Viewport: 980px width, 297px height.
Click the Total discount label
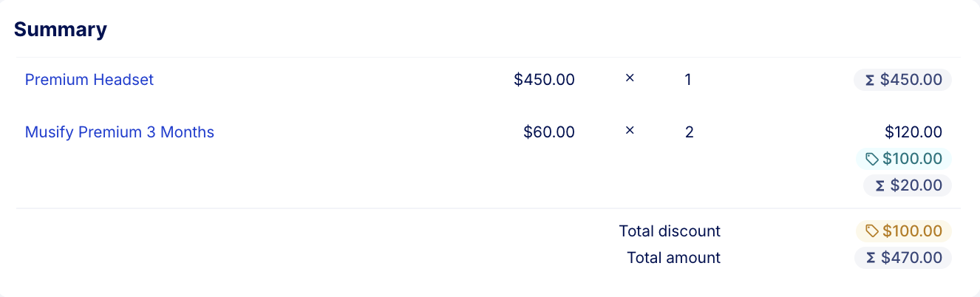click(670, 231)
